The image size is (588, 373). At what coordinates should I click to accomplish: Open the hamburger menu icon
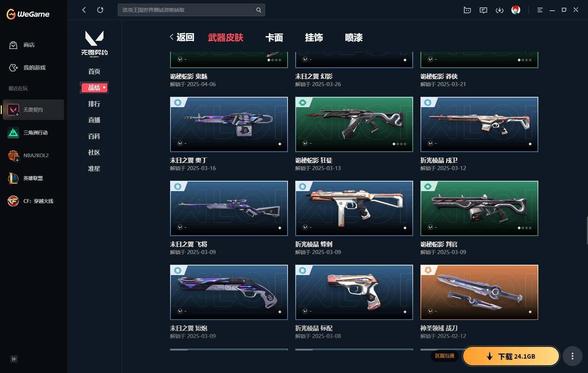click(x=540, y=10)
